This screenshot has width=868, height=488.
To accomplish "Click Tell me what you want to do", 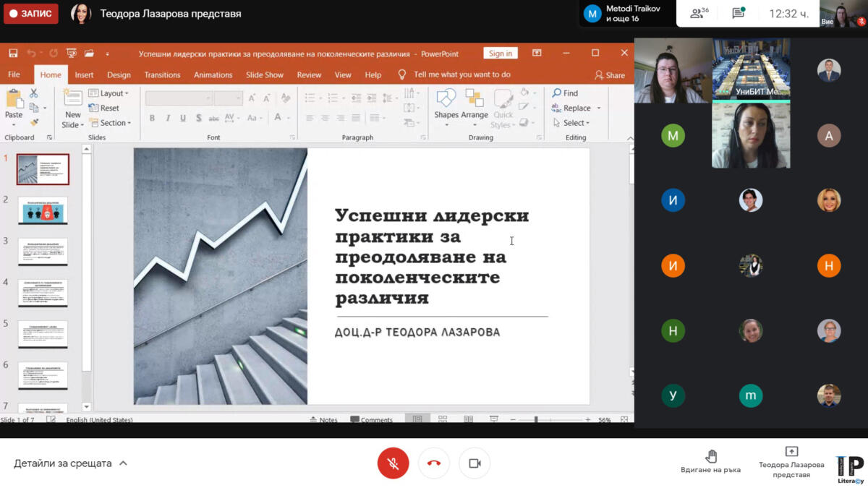I will pyautogui.click(x=454, y=74).
